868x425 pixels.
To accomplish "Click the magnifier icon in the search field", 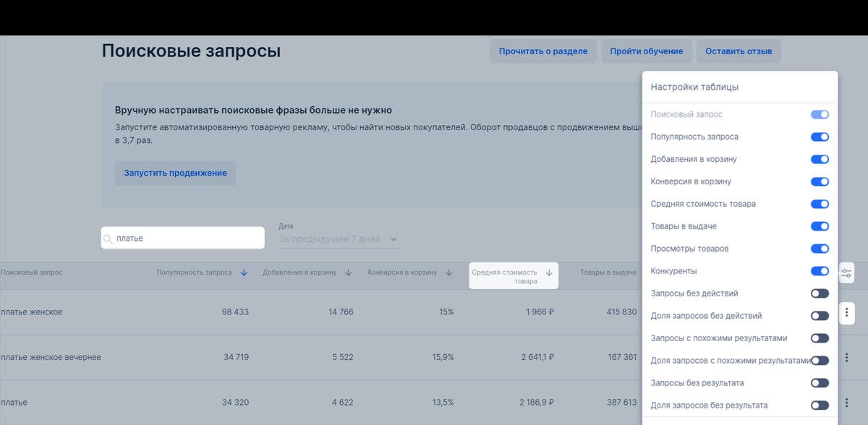I will pos(108,238).
